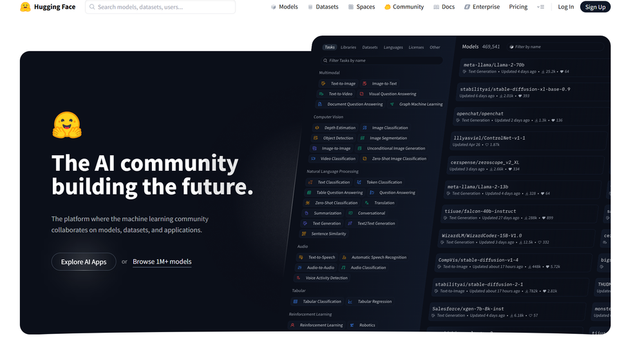Select the Other tab in preview
This screenshot has height=363, width=644.
[x=435, y=47]
